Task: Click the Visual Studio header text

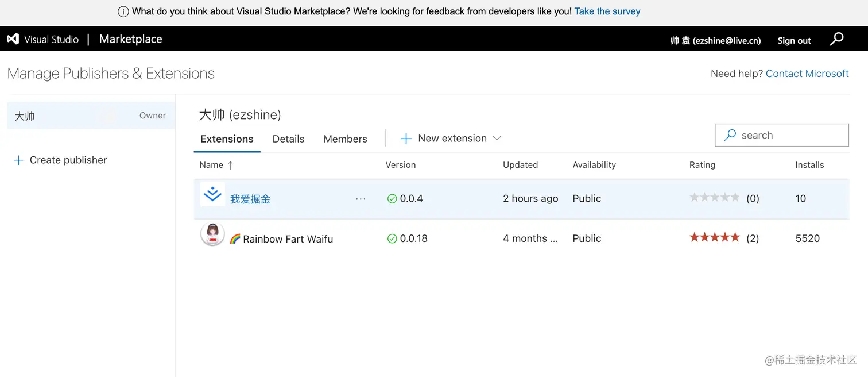Action: [x=51, y=40]
